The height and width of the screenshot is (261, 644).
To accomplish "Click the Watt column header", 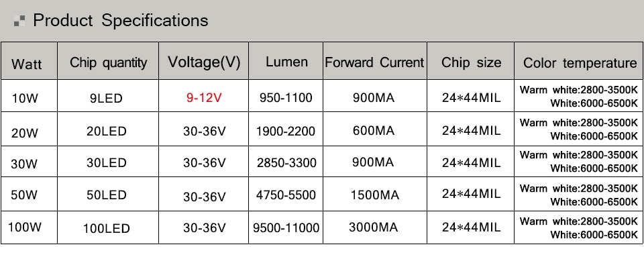I will point(27,64).
